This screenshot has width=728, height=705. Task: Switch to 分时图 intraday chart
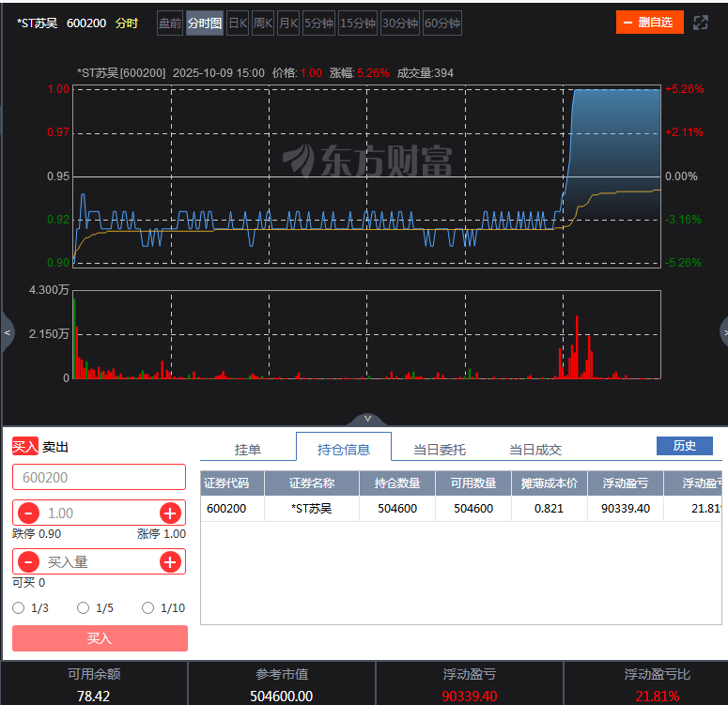point(205,23)
